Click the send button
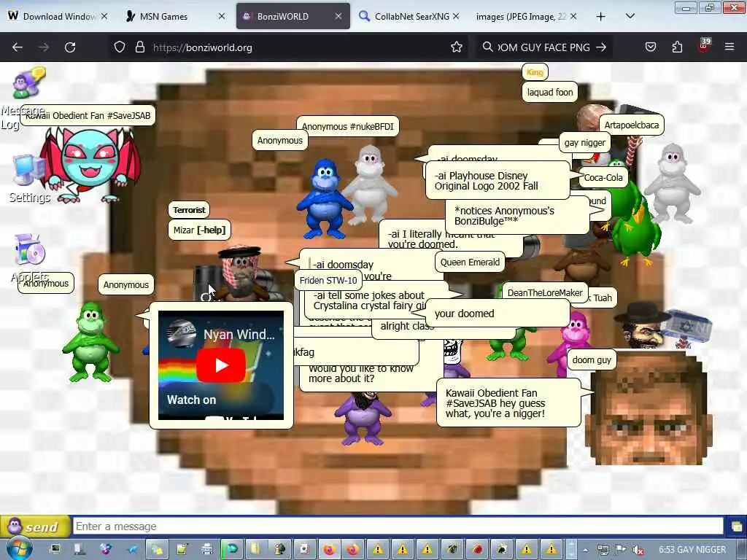The image size is (747, 560). pyautogui.click(x=35, y=526)
